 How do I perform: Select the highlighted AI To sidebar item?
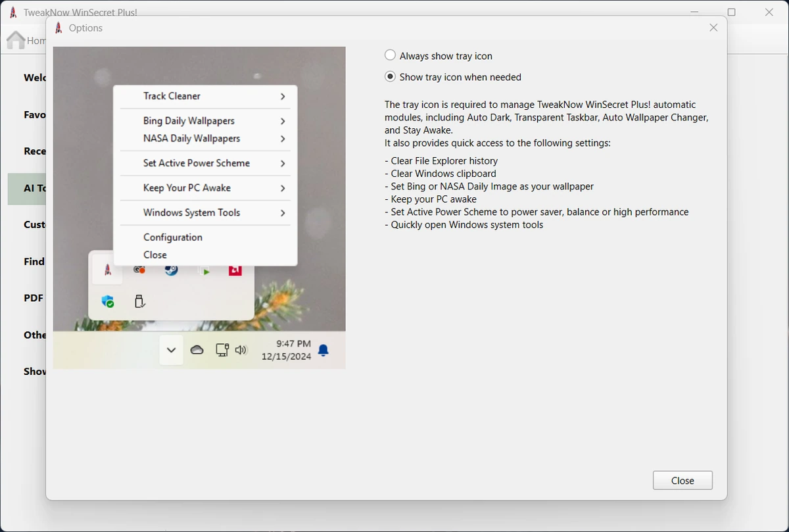point(27,189)
